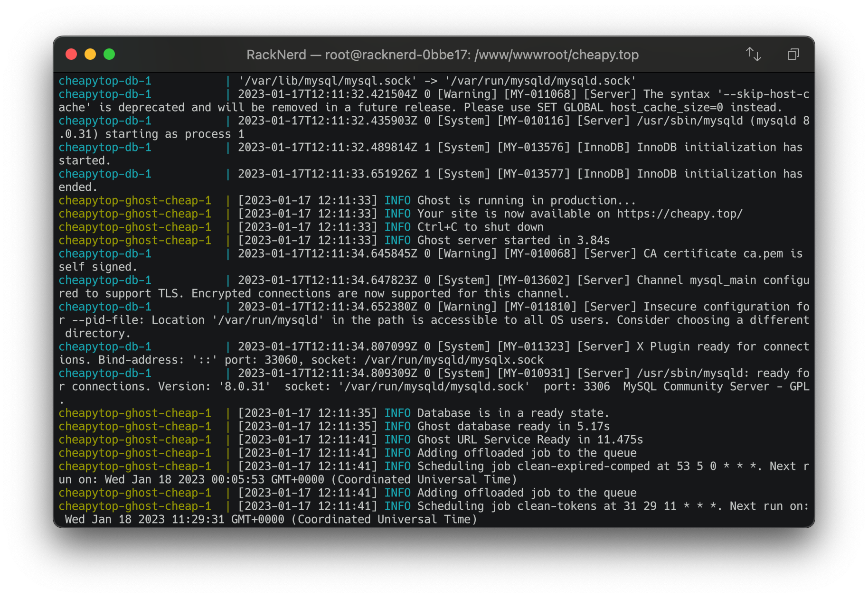Click the up-down transfer arrows icon
The height and width of the screenshot is (598, 868).
click(x=753, y=54)
